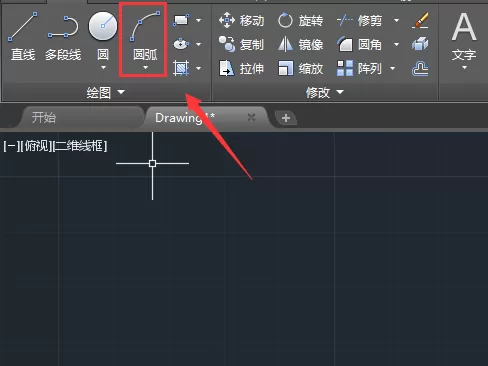
Task: Click the 修剪 (Trim) tool
Action: click(359, 20)
